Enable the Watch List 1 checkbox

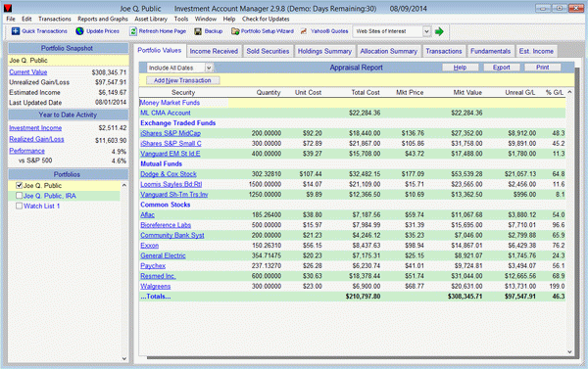click(x=20, y=206)
